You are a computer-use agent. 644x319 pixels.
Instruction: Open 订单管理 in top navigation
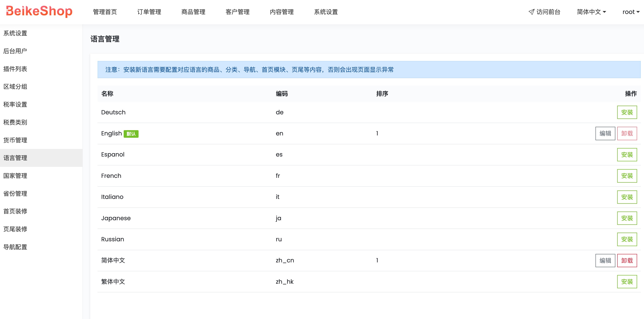[x=149, y=12]
